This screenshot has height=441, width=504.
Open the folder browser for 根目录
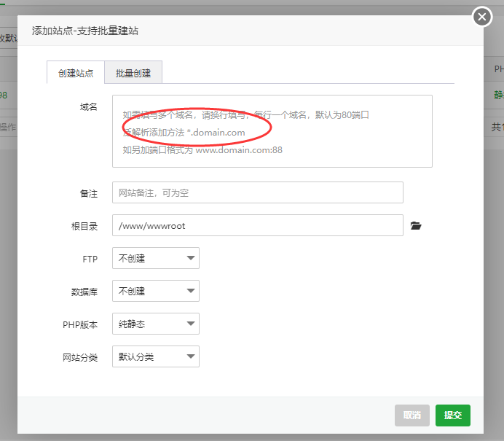pos(416,225)
